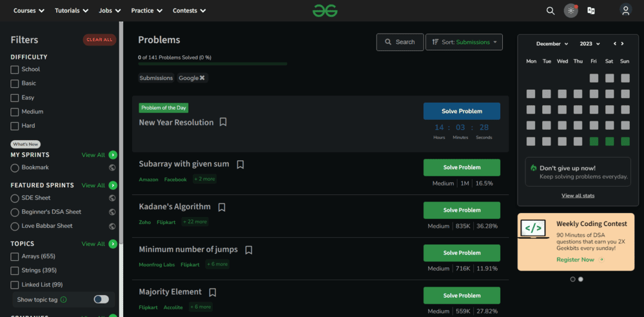Filter by Moonfrog Labs company tag

click(x=157, y=265)
